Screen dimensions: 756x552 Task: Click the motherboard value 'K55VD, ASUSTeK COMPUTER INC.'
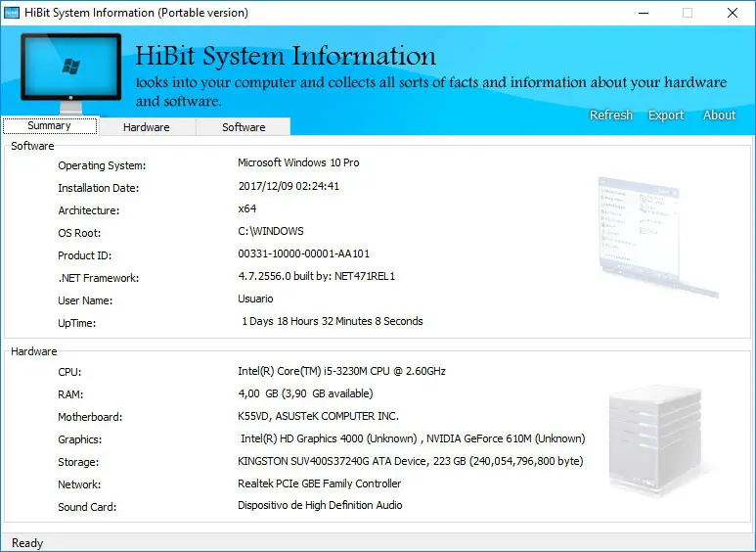[318, 416]
